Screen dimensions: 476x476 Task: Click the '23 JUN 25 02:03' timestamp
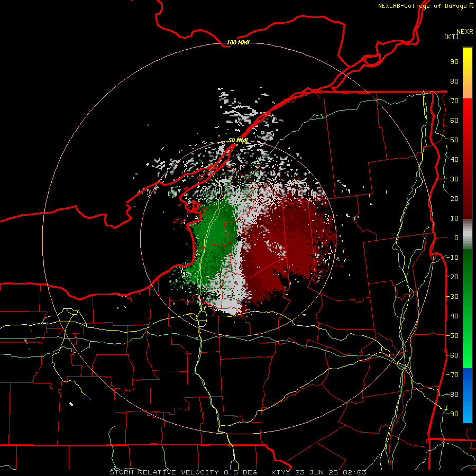coord(331,472)
